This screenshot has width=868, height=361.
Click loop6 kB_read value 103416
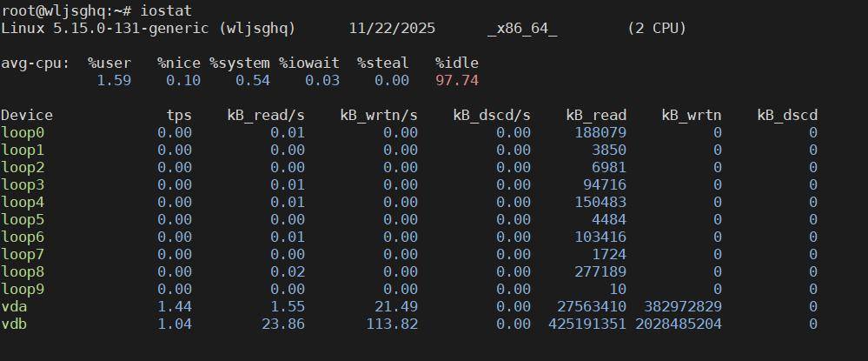click(600, 237)
